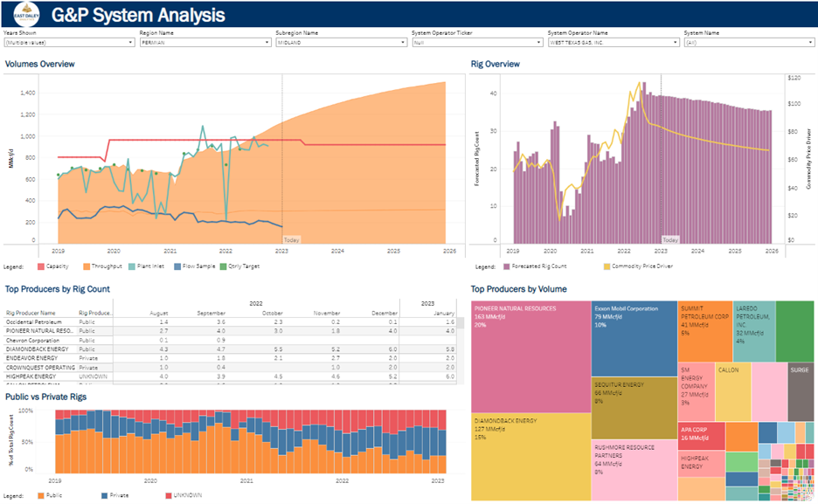
Task: Click the blue Private legend swatch
Action: [104, 495]
